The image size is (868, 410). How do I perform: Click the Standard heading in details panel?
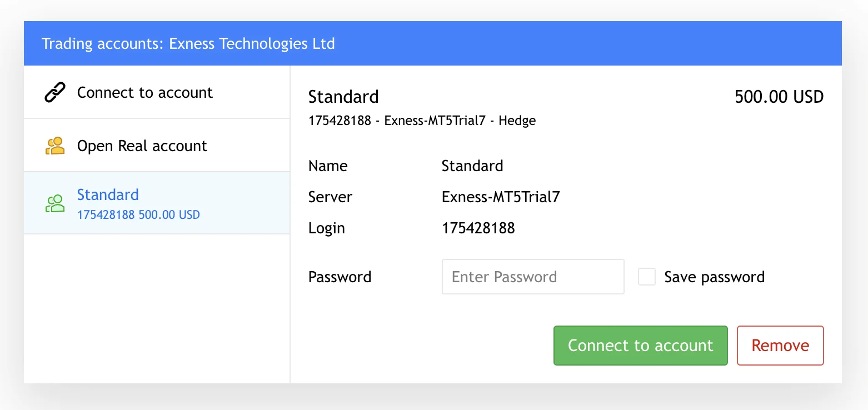343,97
